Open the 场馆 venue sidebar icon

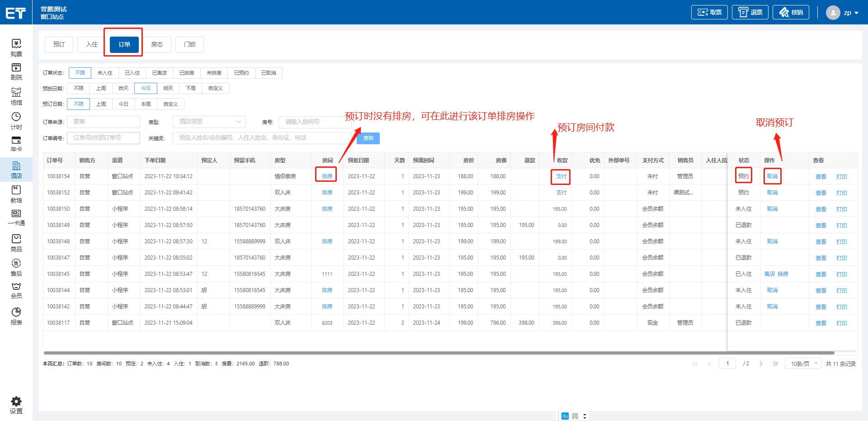click(x=16, y=96)
